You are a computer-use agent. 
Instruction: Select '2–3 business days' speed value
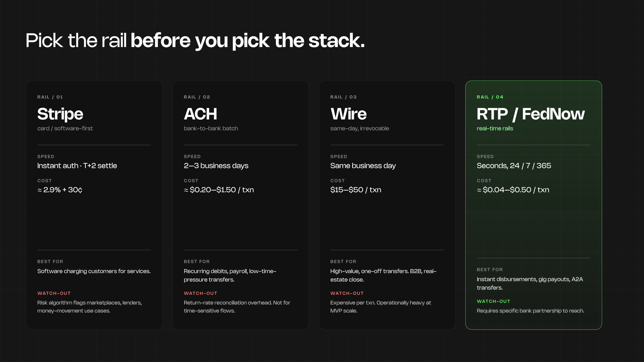pos(216,166)
